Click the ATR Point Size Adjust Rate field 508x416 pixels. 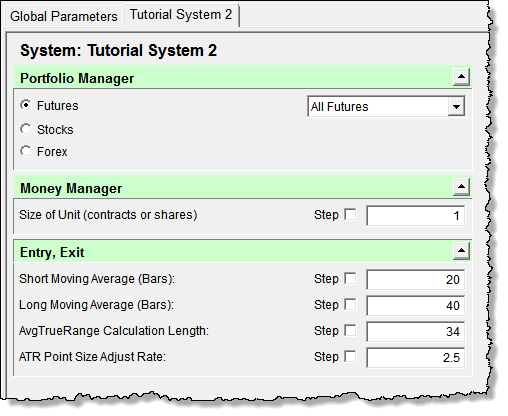click(415, 357)
